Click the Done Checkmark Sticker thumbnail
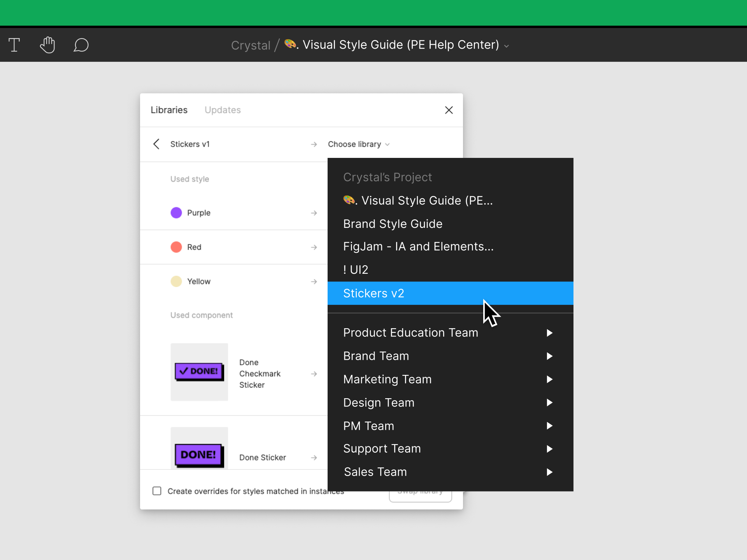The image size is (747, 560). 199,372
